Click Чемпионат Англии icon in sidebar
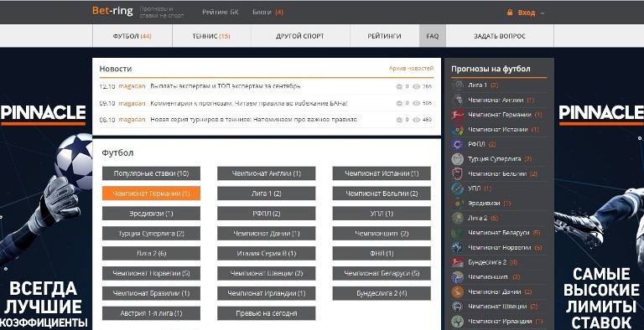Viewport: 644px width, 330px height. pos(458,101)
